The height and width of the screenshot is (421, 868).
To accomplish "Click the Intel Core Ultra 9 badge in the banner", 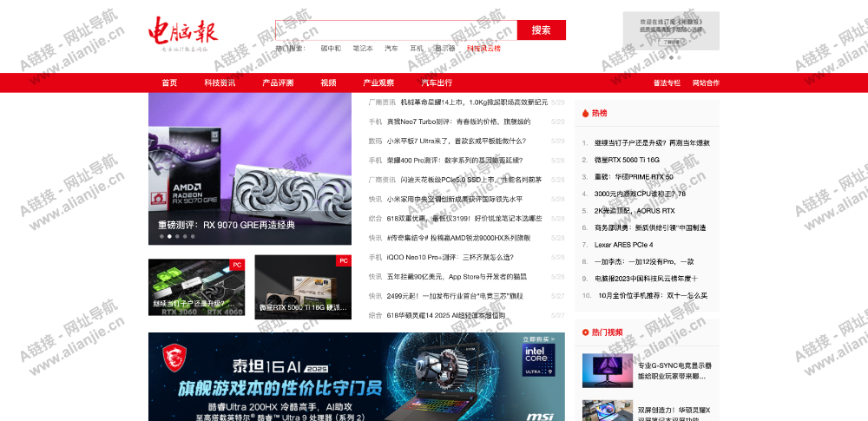I will tap(538, 359).
